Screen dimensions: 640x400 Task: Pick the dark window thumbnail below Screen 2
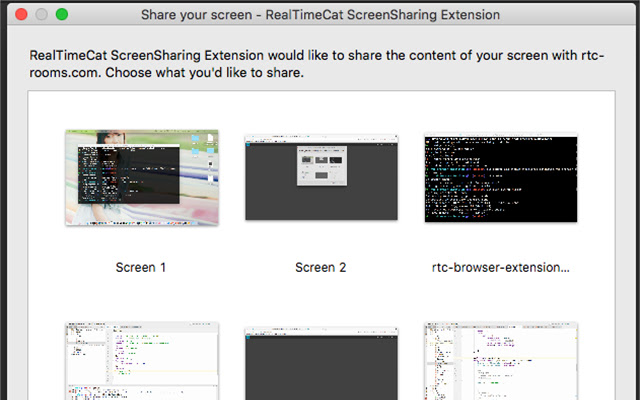[x=321, y=363]
